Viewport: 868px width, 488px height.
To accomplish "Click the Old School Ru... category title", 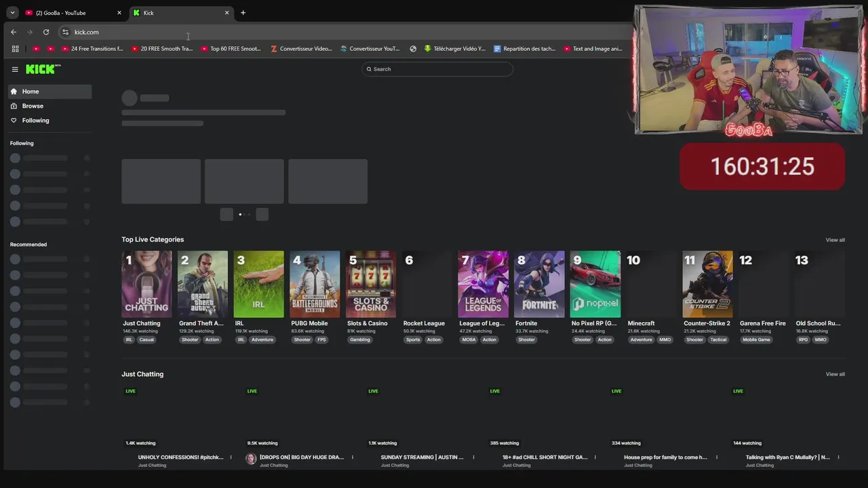I will point(818,323).
